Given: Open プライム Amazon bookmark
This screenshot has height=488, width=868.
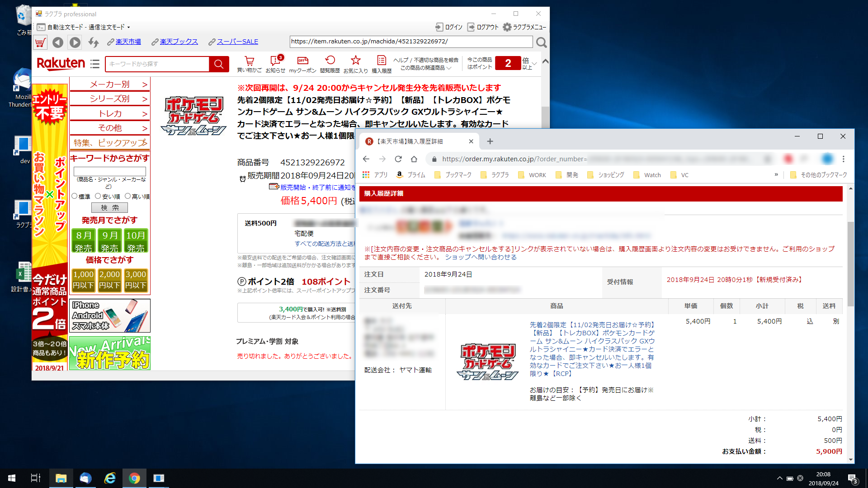Looking at the screenshot, I should click(x=411, y=175).
